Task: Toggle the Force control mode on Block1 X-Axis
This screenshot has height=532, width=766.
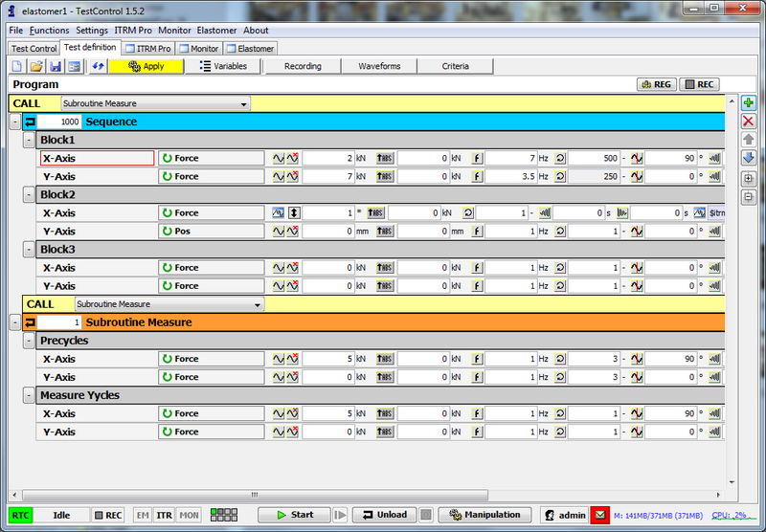Action: [x=211, y=158]
